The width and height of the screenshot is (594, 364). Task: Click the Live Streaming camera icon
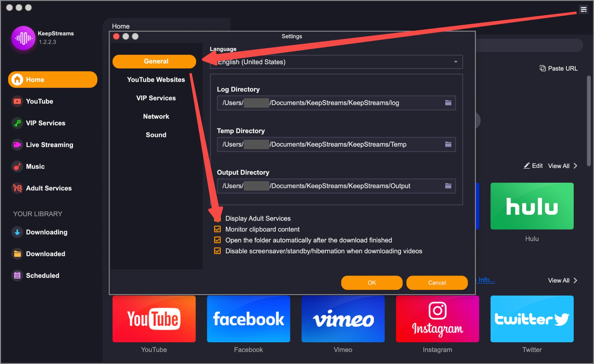(x=17, y=145)
